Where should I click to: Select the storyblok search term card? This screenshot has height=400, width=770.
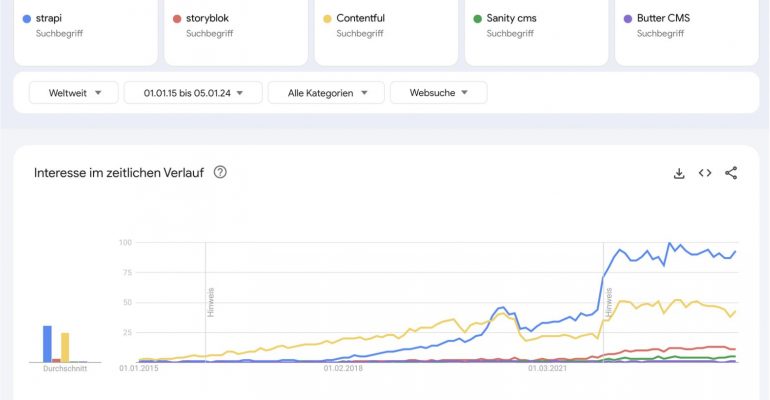tap(236, 32)
